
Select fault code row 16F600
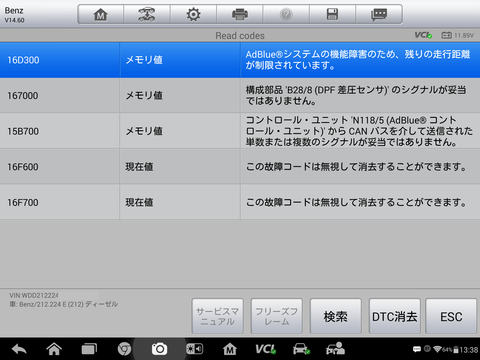240,167
